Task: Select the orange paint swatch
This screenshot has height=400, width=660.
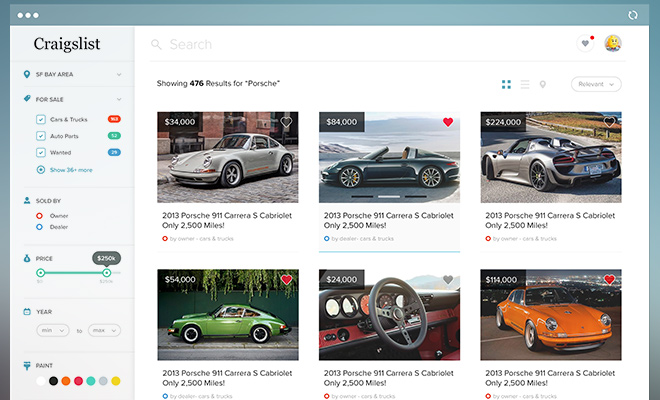Action: pos(66,381)
